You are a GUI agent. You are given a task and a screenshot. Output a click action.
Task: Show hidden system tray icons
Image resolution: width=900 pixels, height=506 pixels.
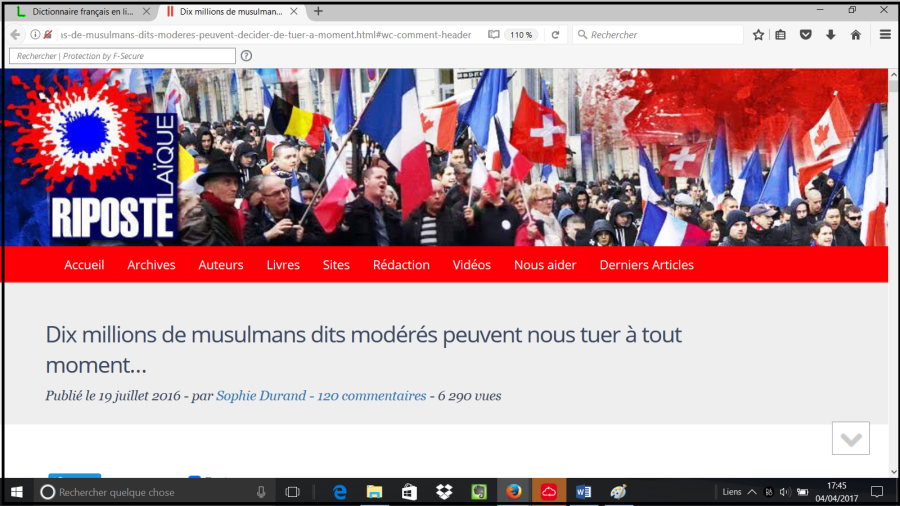coord(752,492)
